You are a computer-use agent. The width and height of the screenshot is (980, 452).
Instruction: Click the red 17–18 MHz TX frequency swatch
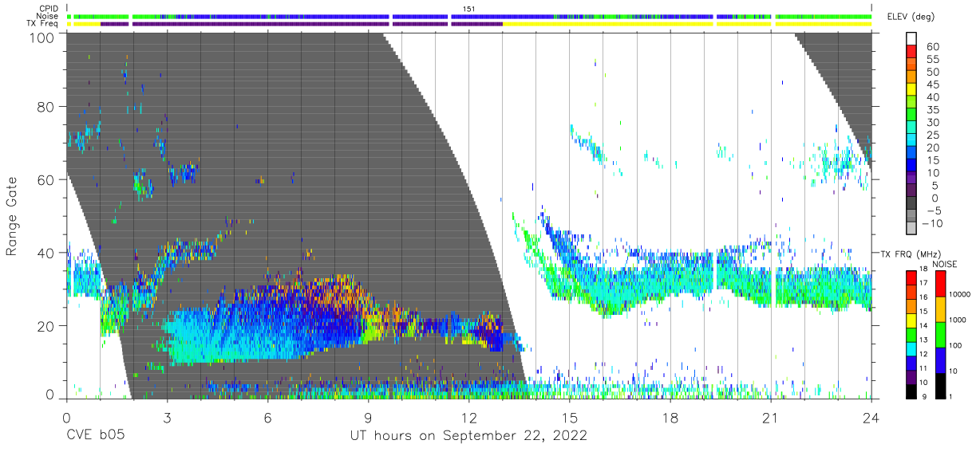[x=911, y=277]
